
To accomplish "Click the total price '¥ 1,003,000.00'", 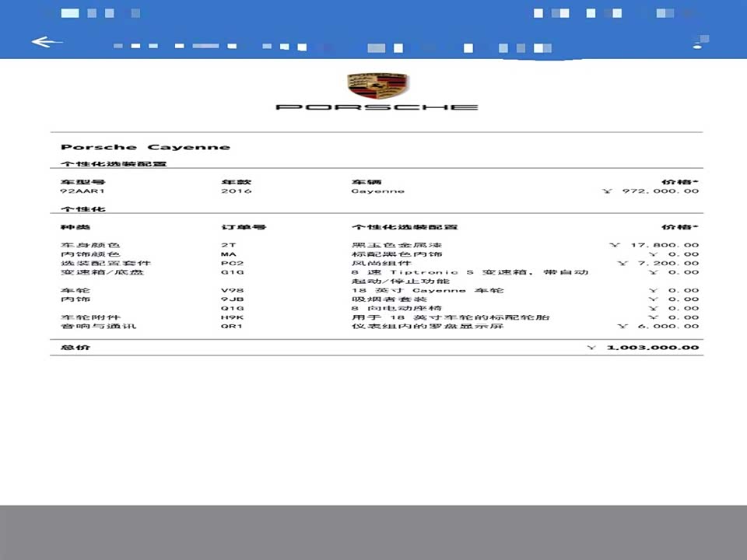I will click(643, 347).
